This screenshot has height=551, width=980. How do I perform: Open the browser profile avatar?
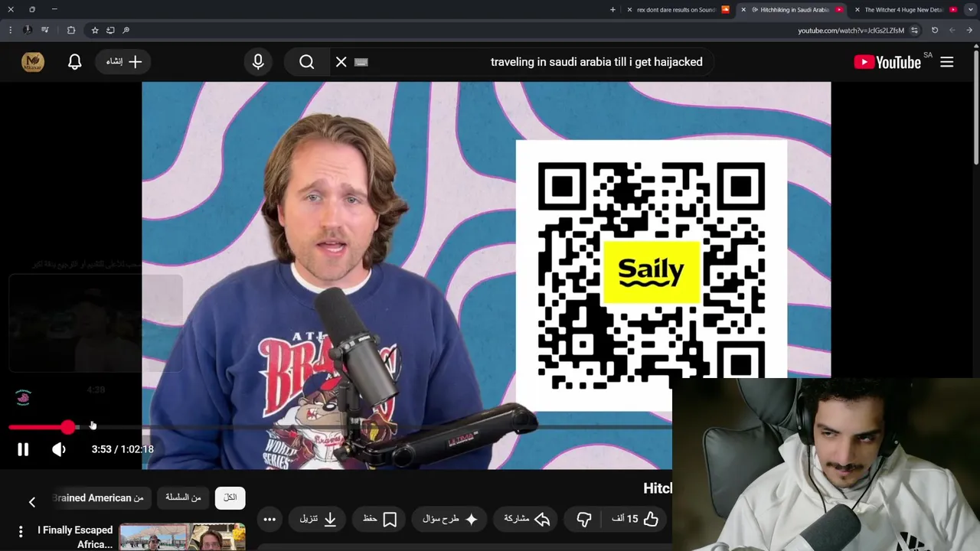[x=28, y=31]
